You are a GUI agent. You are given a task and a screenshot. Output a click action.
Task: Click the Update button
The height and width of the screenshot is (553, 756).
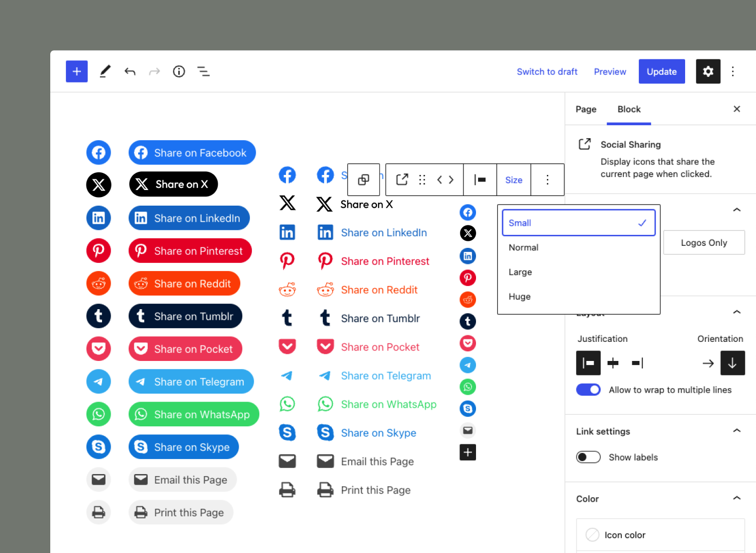(x=661, y=71)
